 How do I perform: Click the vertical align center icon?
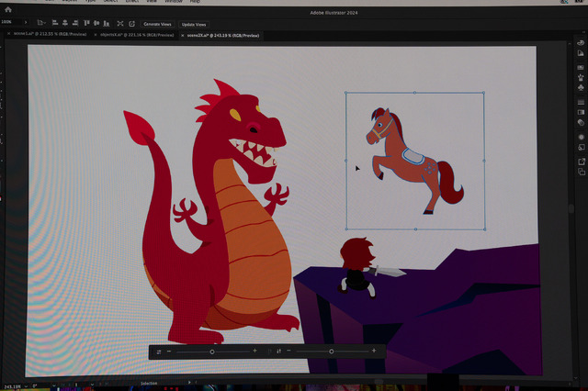point(96,23)
